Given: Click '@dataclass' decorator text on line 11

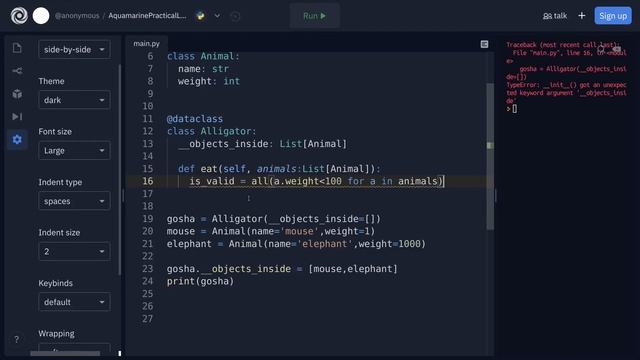Looking at the screenshot, I should (x=195, y=119).
